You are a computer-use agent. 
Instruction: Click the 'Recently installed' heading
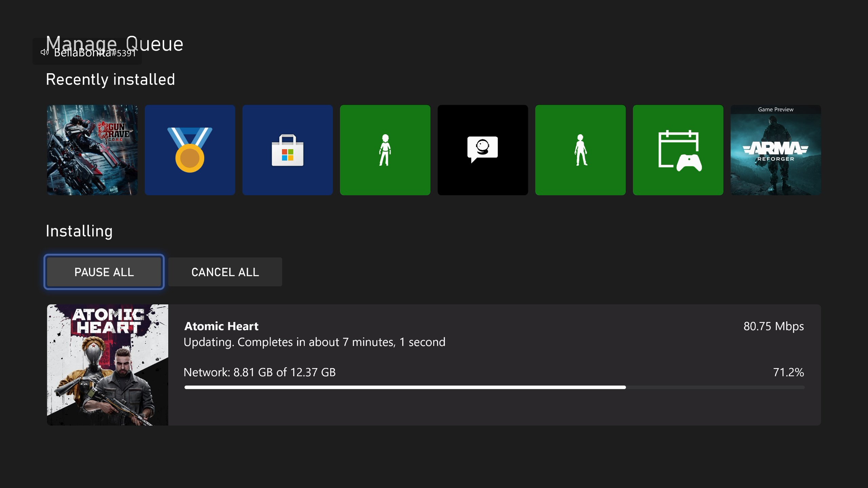tap(111, 79)
